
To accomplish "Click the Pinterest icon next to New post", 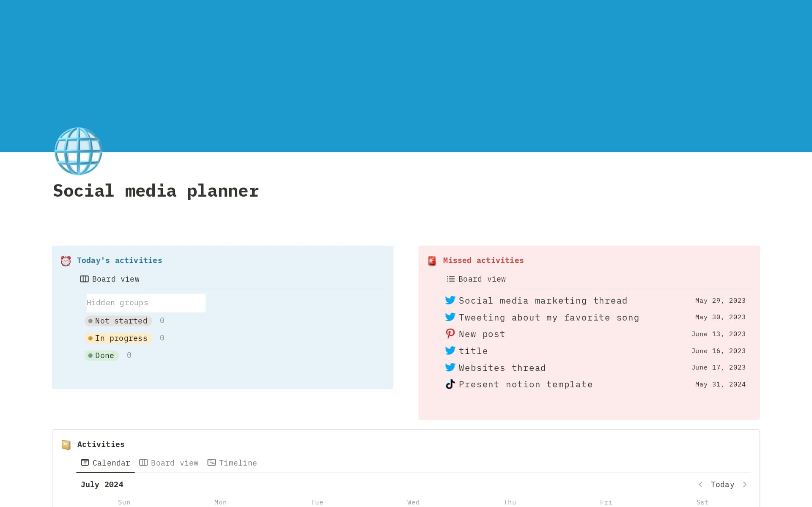I will [450, 334].
